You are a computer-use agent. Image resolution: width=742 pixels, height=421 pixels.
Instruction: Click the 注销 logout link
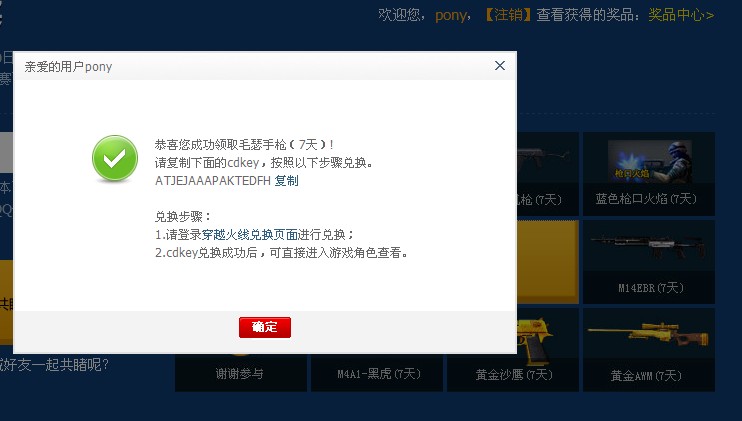click(509, 15)
